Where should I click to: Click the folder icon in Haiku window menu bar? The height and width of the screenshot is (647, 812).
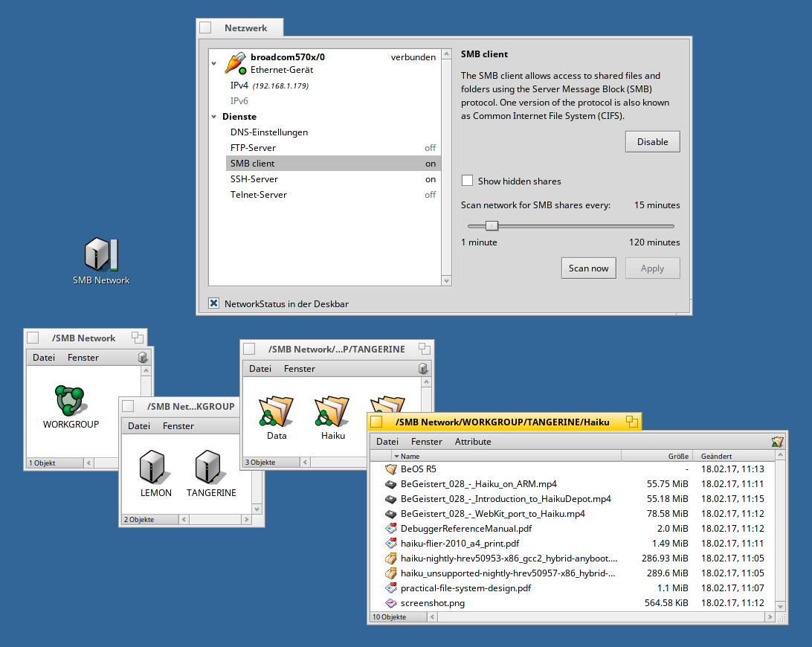(x=777, y=442)
